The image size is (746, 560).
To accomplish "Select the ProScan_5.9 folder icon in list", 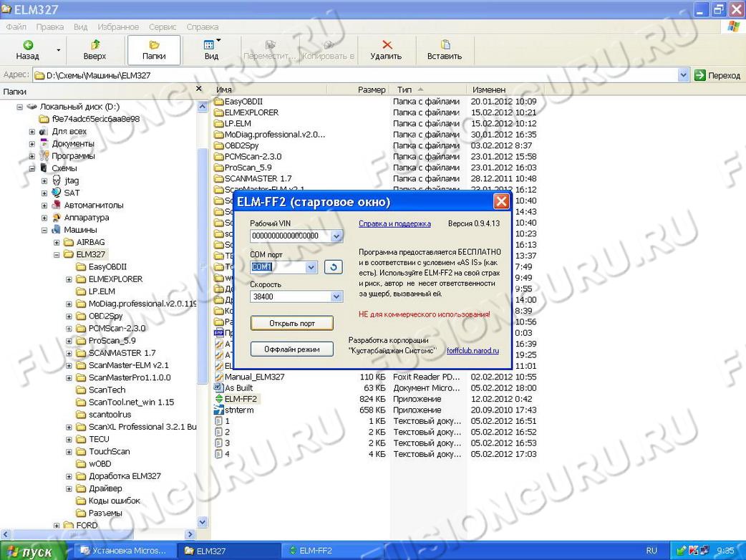I will click(x=219, y=167).
